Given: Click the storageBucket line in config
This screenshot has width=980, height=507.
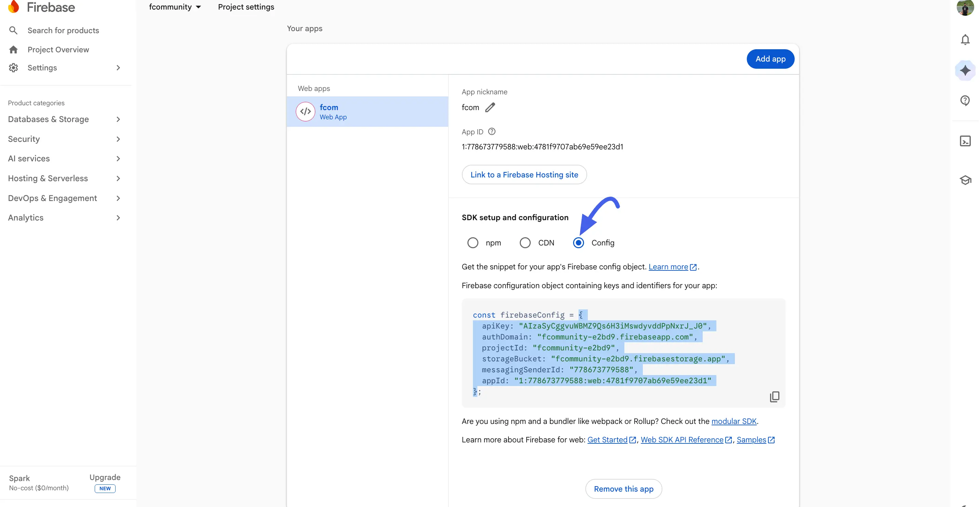Looking at the screenshot, I should coord(606,359).
